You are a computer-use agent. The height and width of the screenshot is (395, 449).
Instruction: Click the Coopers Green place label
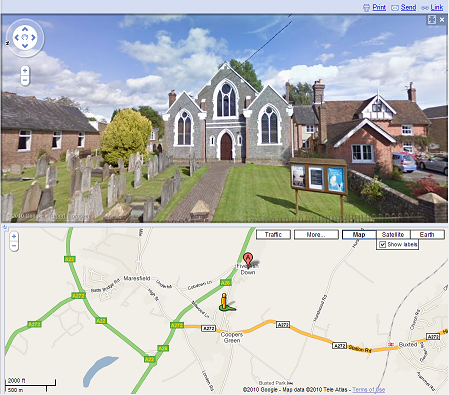tap(232, 337)
